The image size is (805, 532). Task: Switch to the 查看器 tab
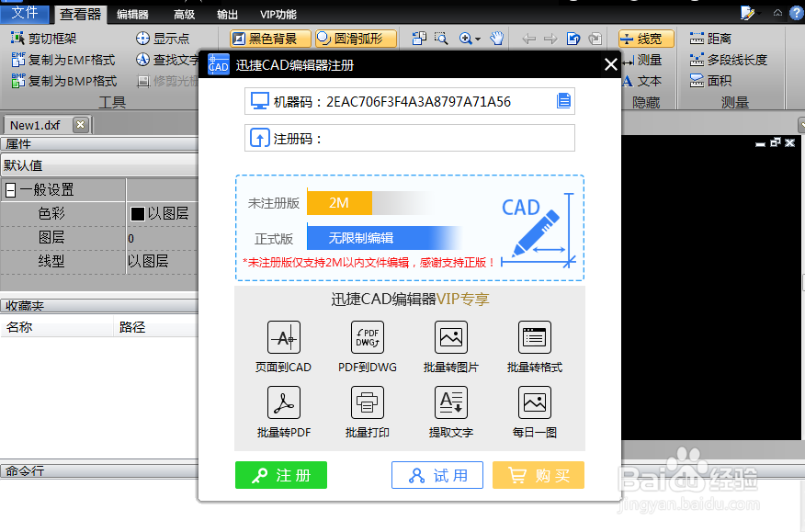click(80, 15)
